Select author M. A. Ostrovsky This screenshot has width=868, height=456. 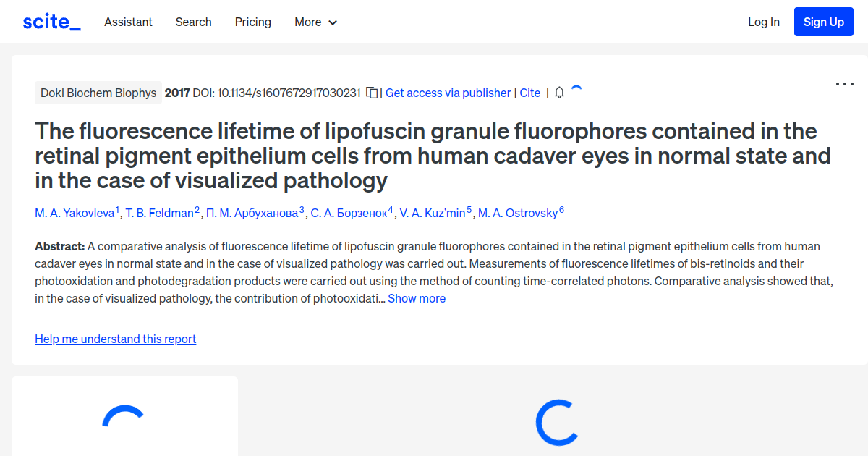519,213
